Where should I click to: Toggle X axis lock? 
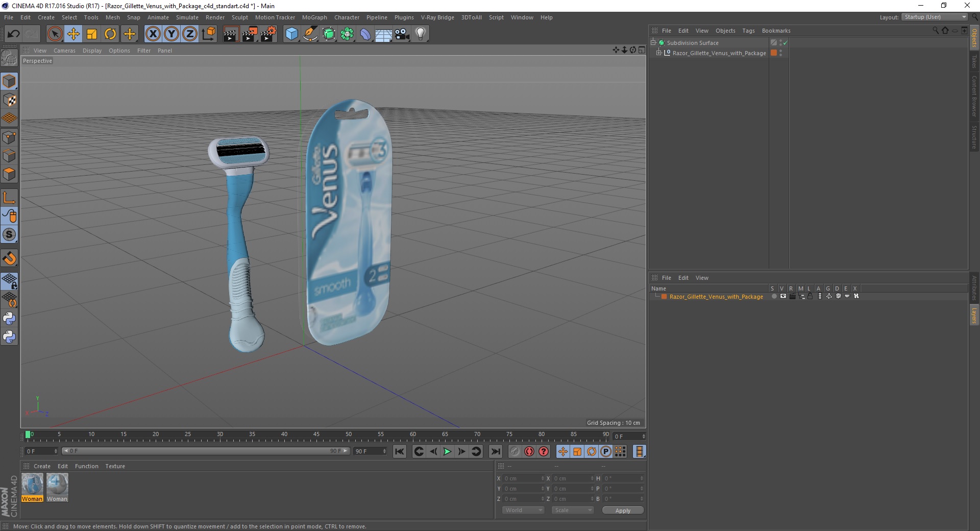[x=153, y=34]
